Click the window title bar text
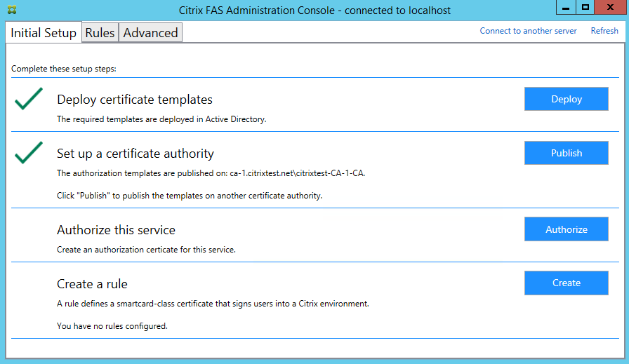The width and height of the screenshot is (629, 364). click(314, 11)
